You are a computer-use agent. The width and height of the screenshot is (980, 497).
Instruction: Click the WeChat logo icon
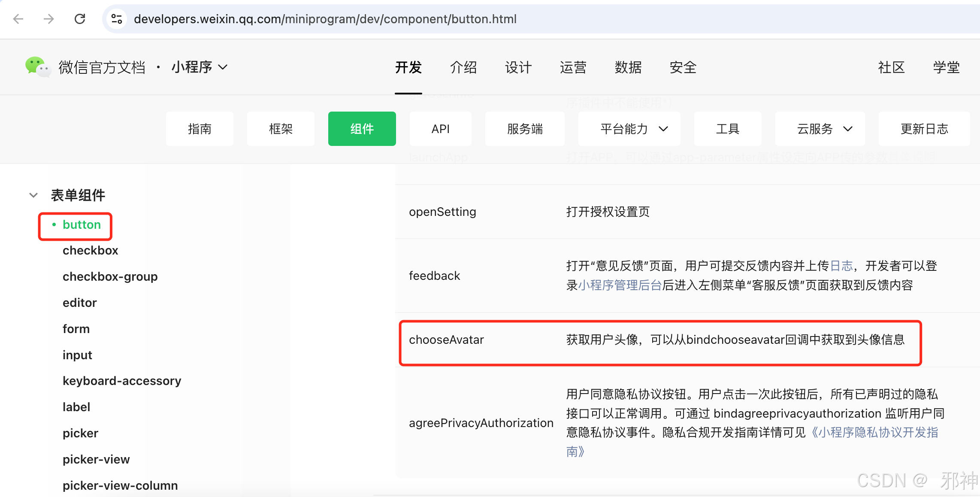(38, 67)
